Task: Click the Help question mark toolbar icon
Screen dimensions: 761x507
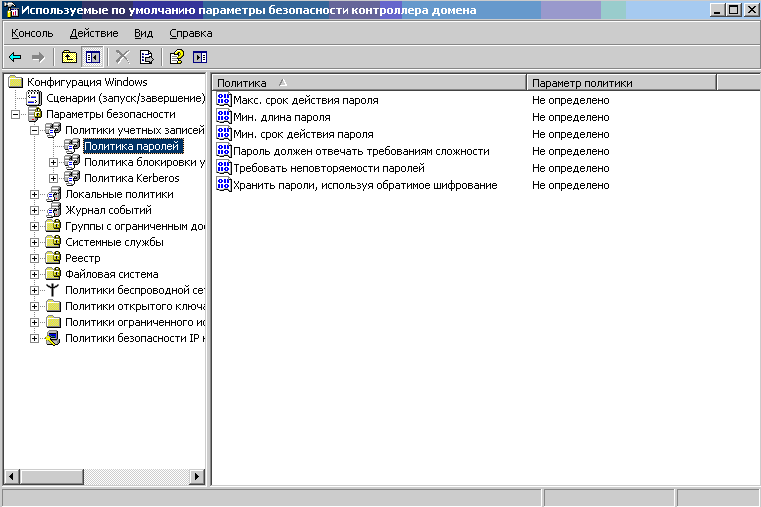Action: [x=176, y=57]
